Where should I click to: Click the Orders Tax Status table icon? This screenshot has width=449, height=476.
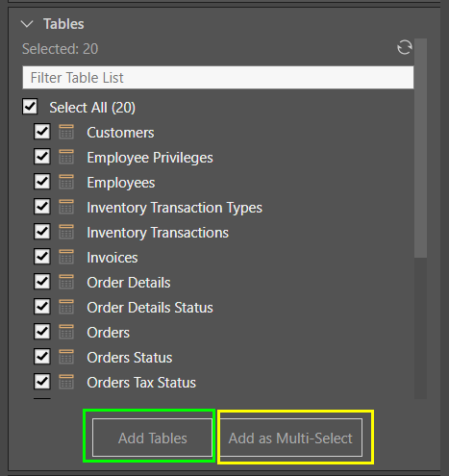pos(66,382)
